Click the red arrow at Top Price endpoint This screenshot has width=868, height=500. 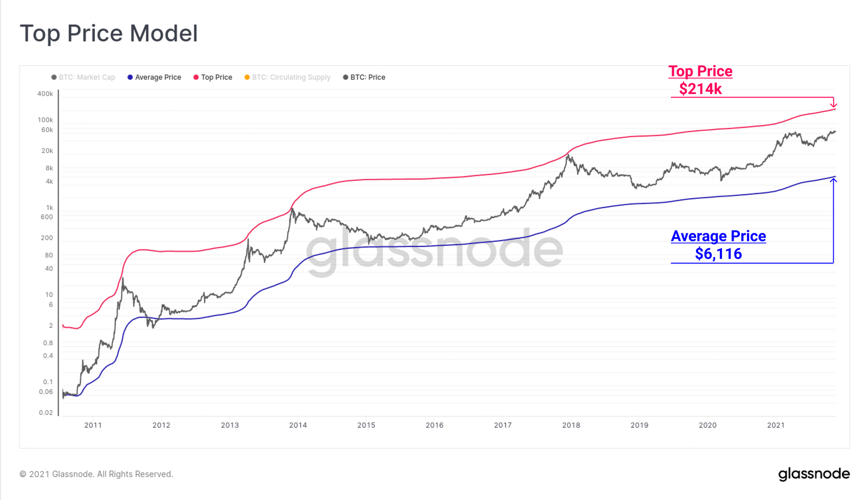[x=833, y=102]
